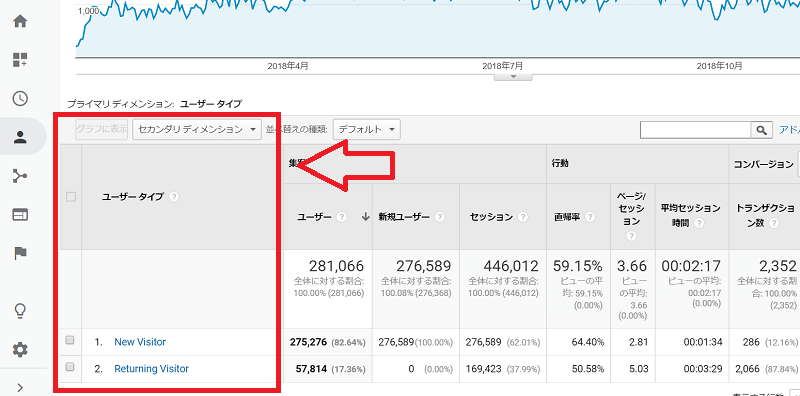Viewport: 800px width, 396px height.
Task: Sort by トランザクション数 column header
Action: (764, 216)
